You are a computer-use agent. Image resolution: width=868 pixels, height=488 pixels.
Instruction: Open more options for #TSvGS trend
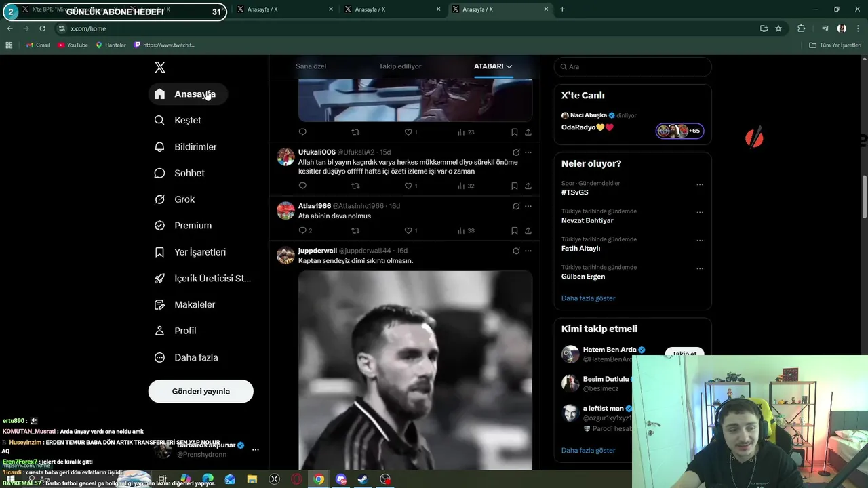pos(700,184)
